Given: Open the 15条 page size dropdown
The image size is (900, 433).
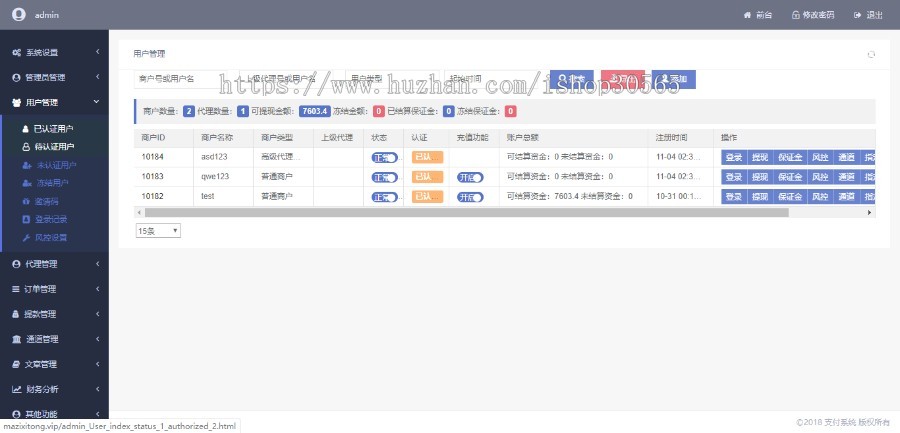Looking at the screenshot, I should [x=158, y=231].
